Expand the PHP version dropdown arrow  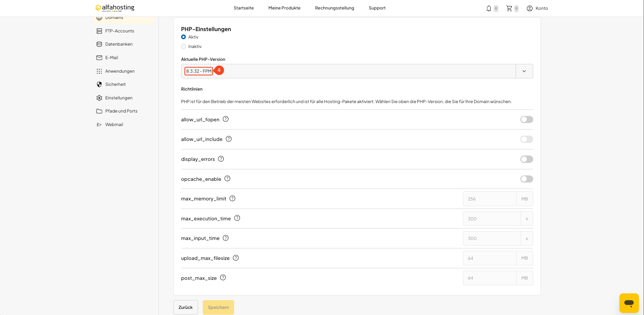524,71
